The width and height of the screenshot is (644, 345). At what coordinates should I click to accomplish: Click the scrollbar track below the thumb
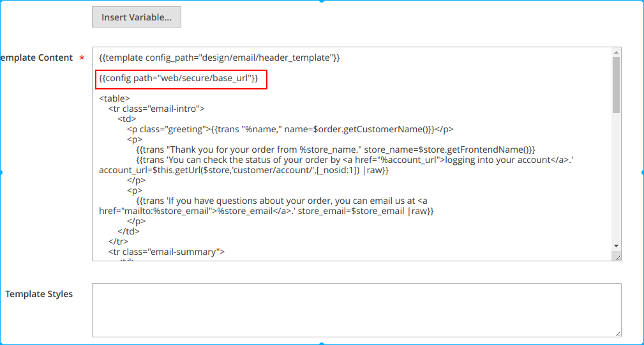[x=616, y=179]
